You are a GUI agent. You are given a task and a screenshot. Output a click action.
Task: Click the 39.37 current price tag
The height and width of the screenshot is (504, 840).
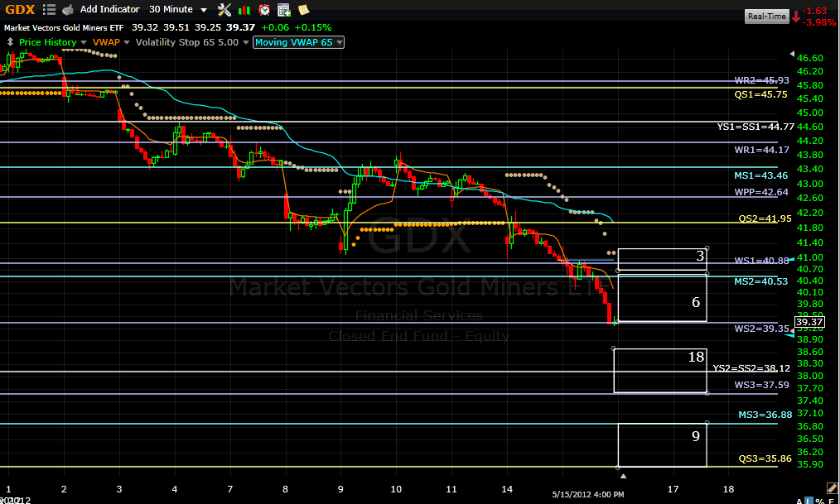click(x=809, y=322)
